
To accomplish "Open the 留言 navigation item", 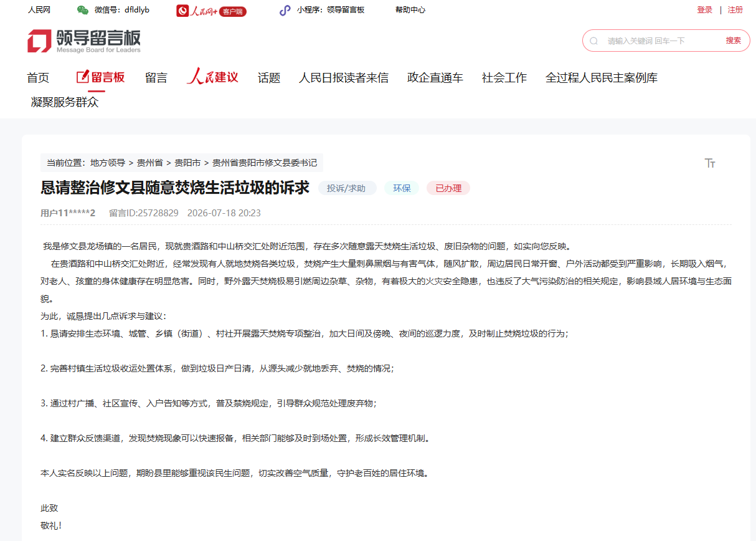I will click(x=156, y=78).
